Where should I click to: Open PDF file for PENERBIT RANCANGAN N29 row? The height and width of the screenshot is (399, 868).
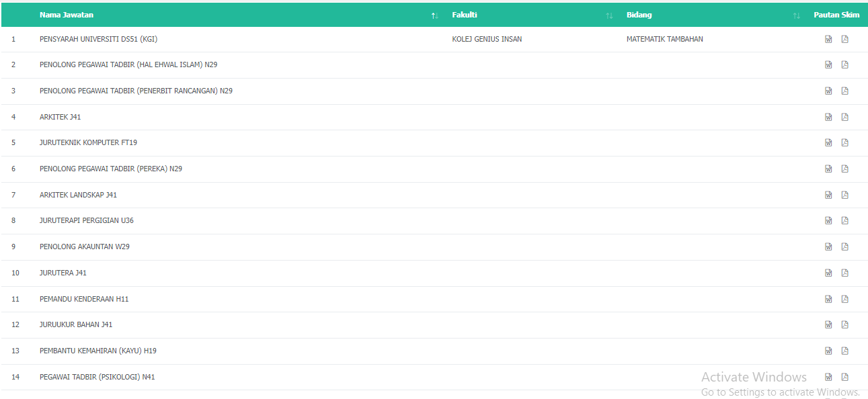(845, 91)
